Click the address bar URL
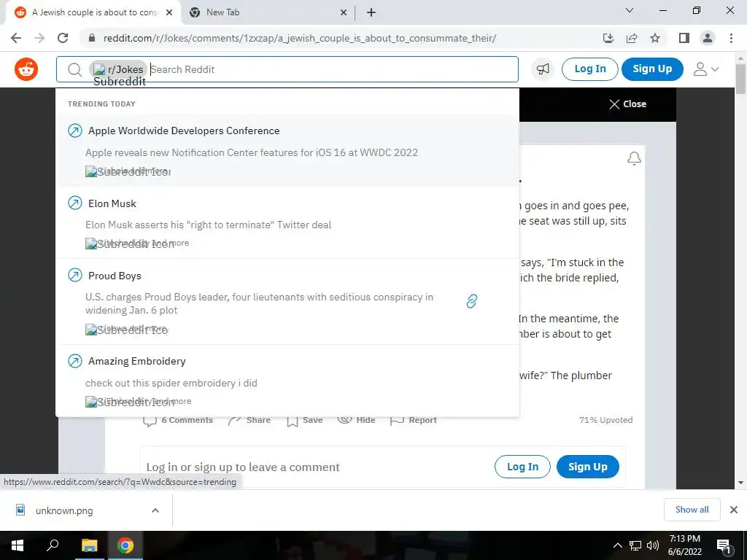The width and height of the screenshot is (747, 560). (300, 38)
